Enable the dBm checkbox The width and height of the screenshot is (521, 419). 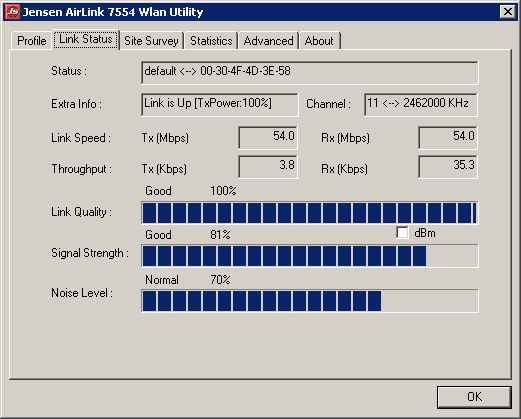pyautogui.click(x=402, y=233)
